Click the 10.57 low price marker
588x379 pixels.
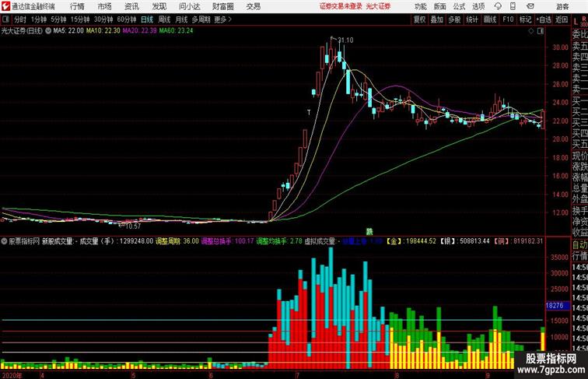point(133,226)
